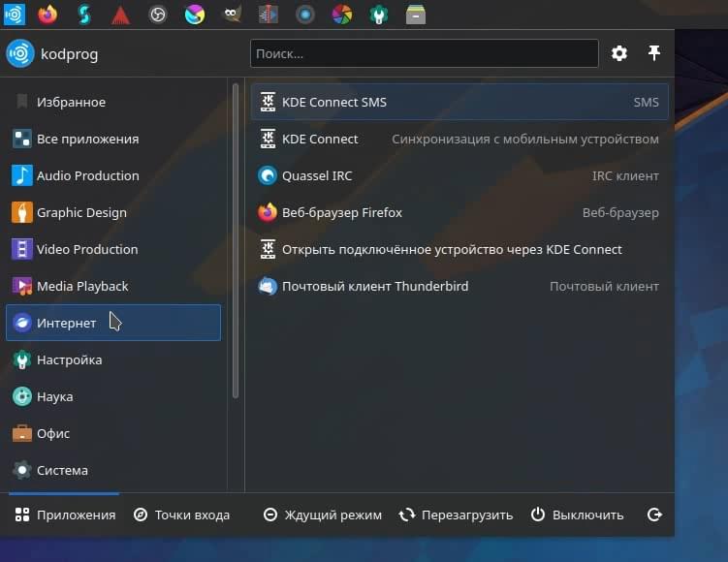The height and width of the screenshot is (562, 728).
Task: Open the Офис category
Action: [x=113, y=433]
